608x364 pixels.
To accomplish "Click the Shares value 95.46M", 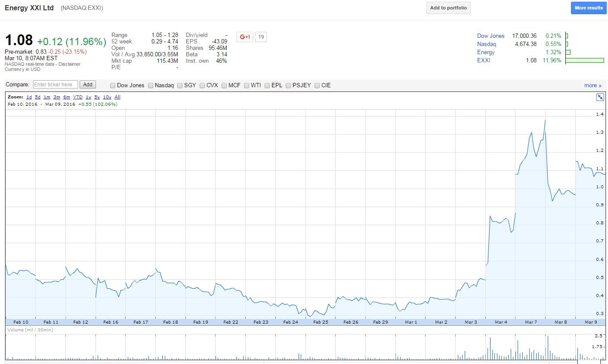I will pyautogui.click(x=218, y=48).
